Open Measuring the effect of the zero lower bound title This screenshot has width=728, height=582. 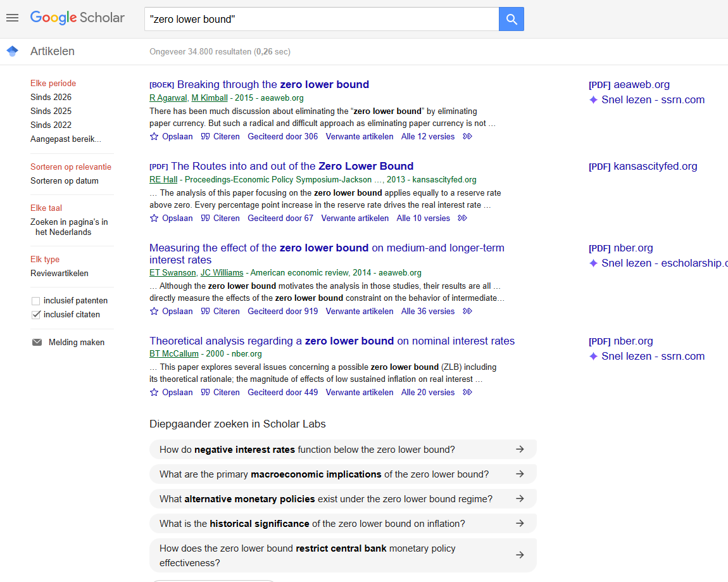(327, 253)
